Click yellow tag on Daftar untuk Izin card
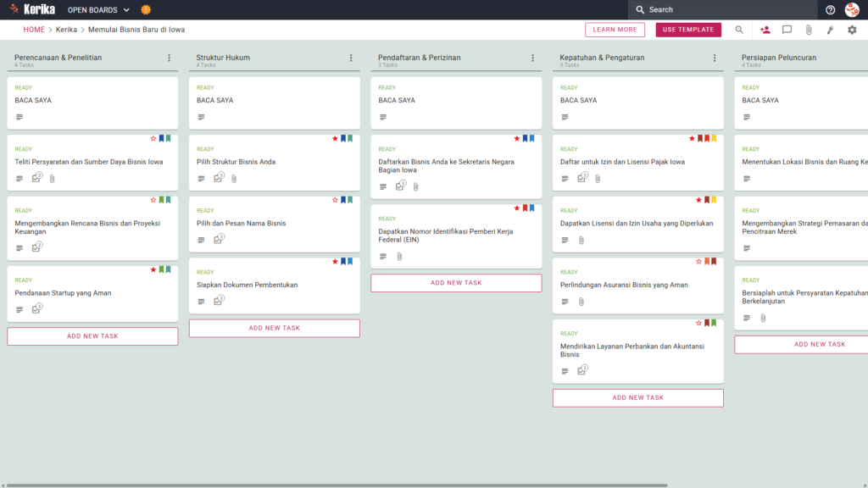 coord(714,138)
